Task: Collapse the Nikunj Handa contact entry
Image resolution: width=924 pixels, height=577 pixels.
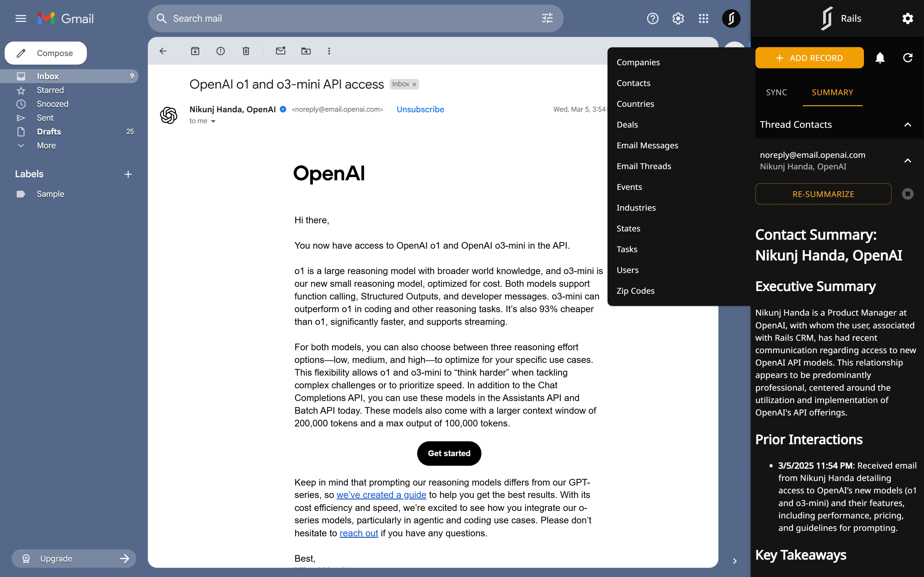Action: click(908, 160)
